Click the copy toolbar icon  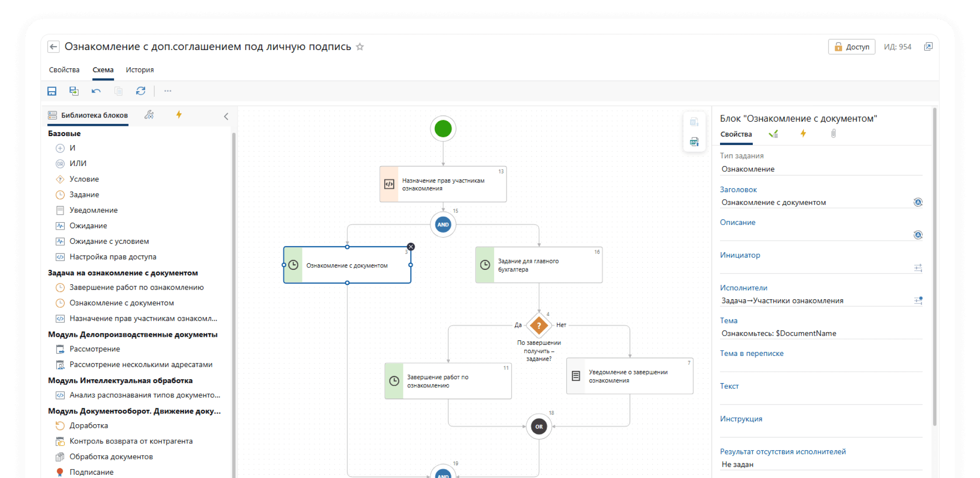[x=118, y=91]
